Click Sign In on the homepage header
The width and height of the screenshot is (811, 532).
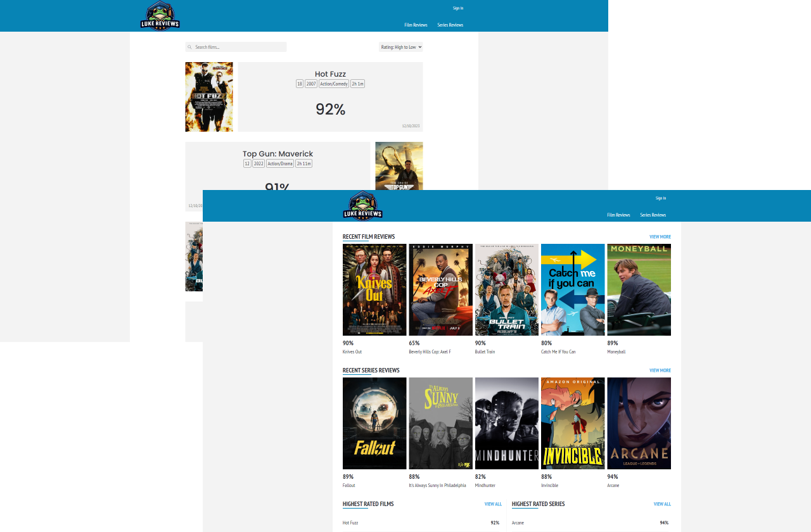661,198
